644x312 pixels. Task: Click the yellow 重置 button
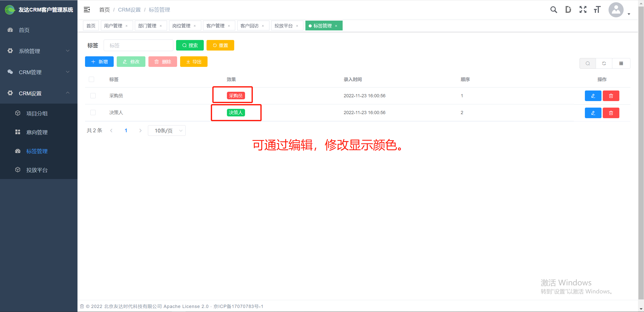coord(220,45)
